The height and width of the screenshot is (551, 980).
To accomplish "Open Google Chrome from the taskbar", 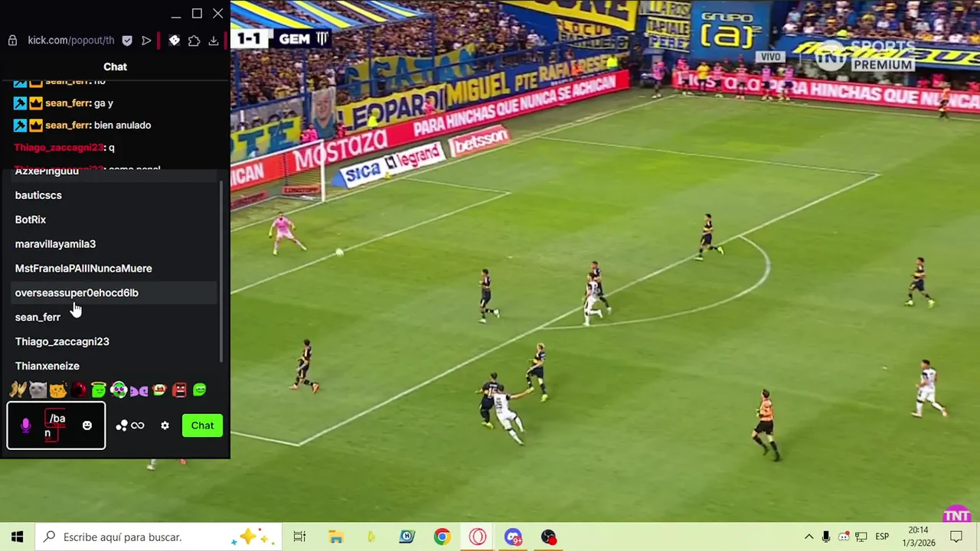I will click(442, 537).
